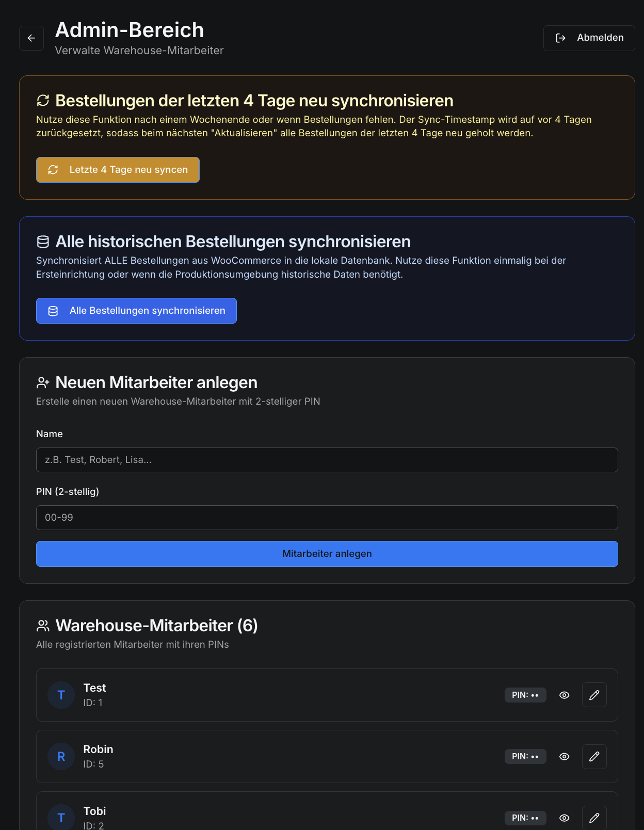Viewport: 644px width, 830px height.
Task: Click Alle Bestellungen synchronisieren button
Action: click(136, 311)
